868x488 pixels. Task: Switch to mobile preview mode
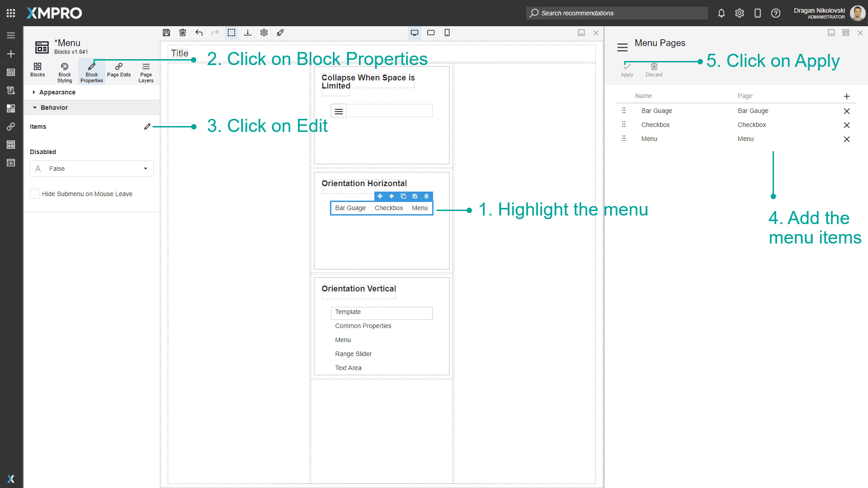click(x=447, y=33)
